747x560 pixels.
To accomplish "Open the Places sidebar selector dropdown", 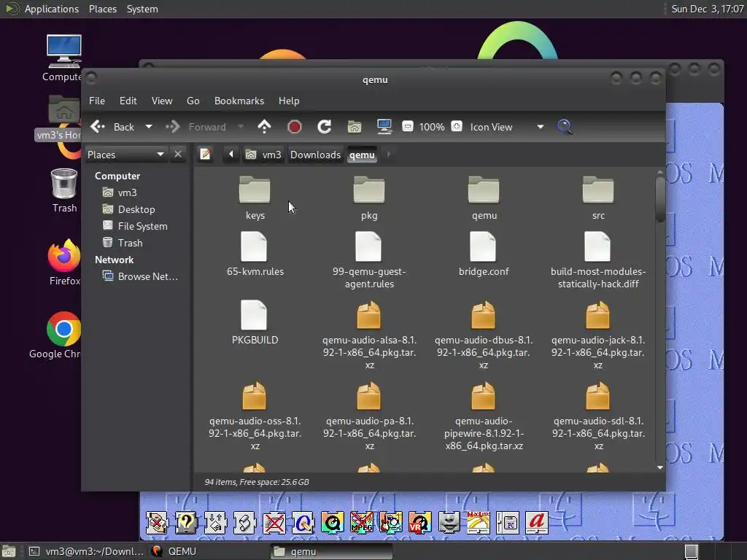I will coord(160,155).
